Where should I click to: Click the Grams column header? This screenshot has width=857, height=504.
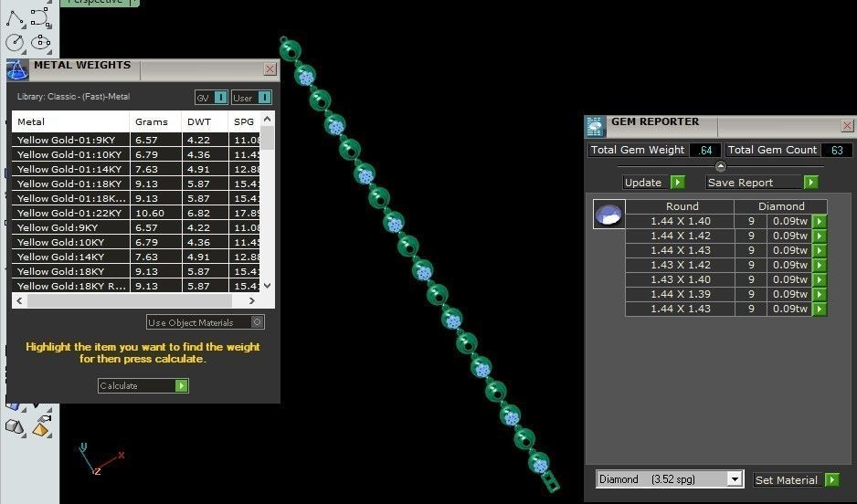click(155, 121)
